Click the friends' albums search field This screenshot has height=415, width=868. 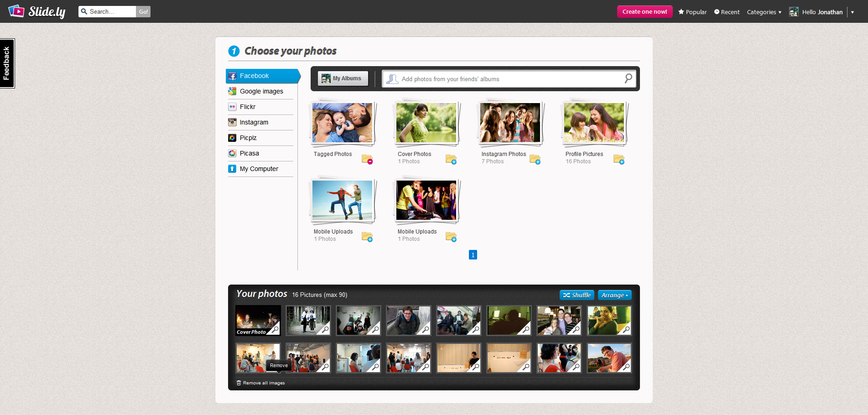pos(509,79)
